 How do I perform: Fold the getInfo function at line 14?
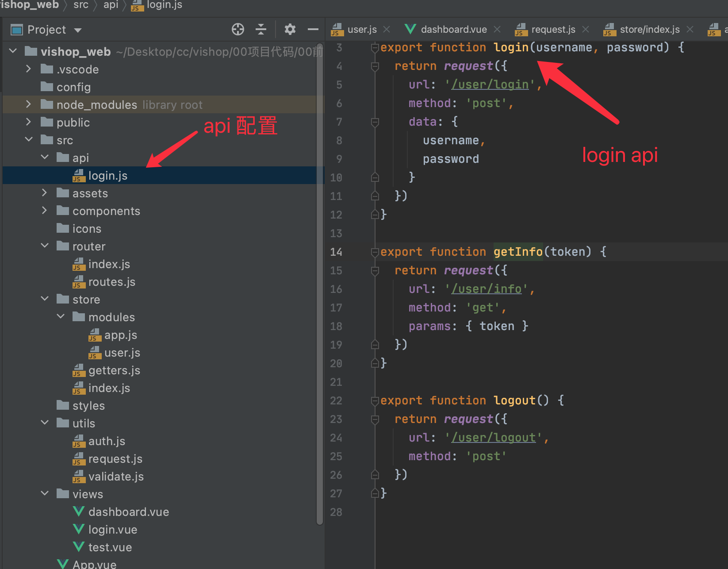click(375, 252)
